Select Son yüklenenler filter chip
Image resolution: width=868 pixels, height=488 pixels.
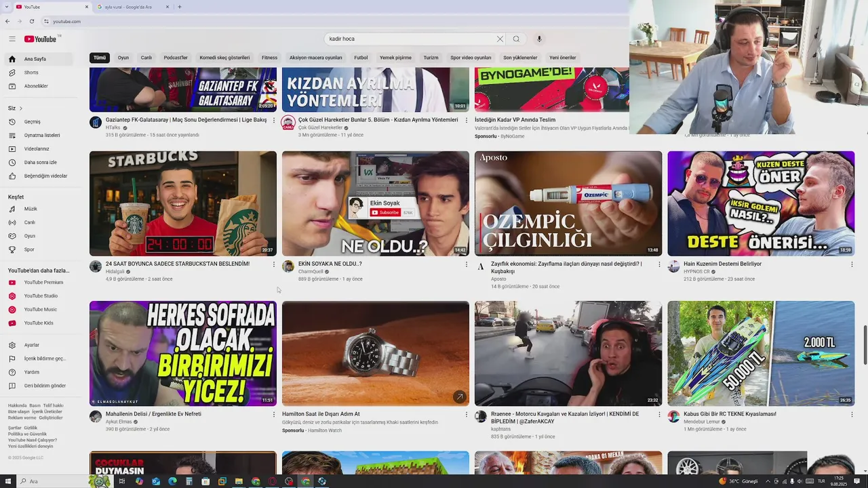[520, 58]
